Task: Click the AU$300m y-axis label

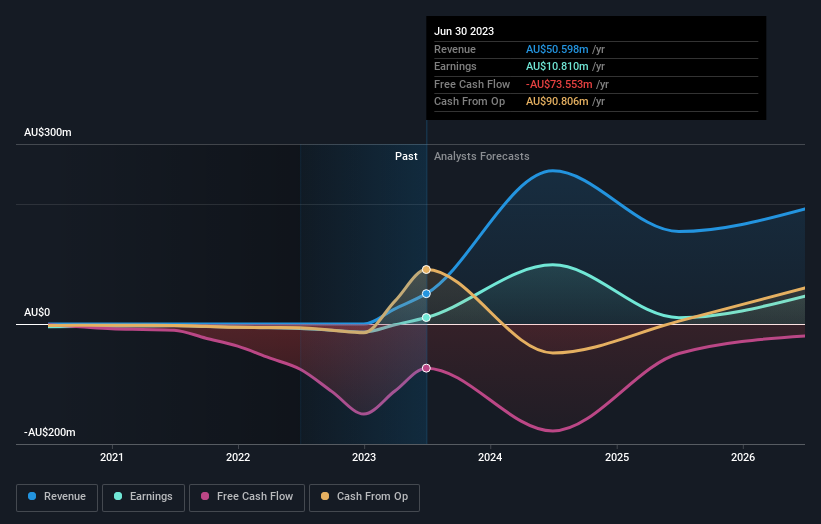Action: click(x=48, y=132)
